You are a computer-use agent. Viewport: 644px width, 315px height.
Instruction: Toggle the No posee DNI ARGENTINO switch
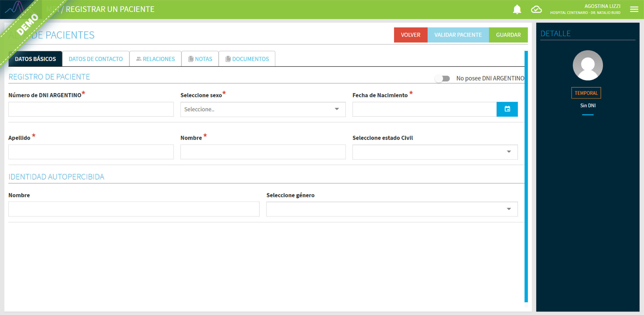pyautogui.click(x=442, y=78)
